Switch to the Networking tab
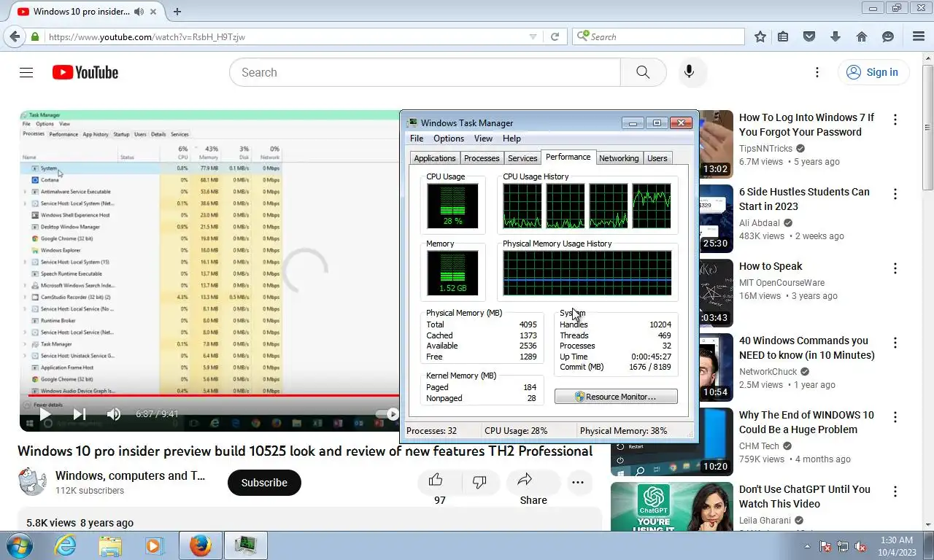This screenshot has width=934, height=560. 619,158
